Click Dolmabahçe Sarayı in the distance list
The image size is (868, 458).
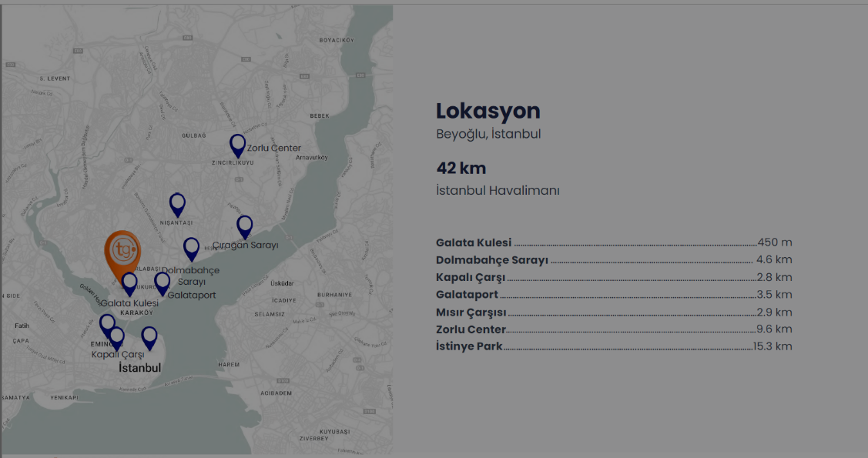[492, 260]
